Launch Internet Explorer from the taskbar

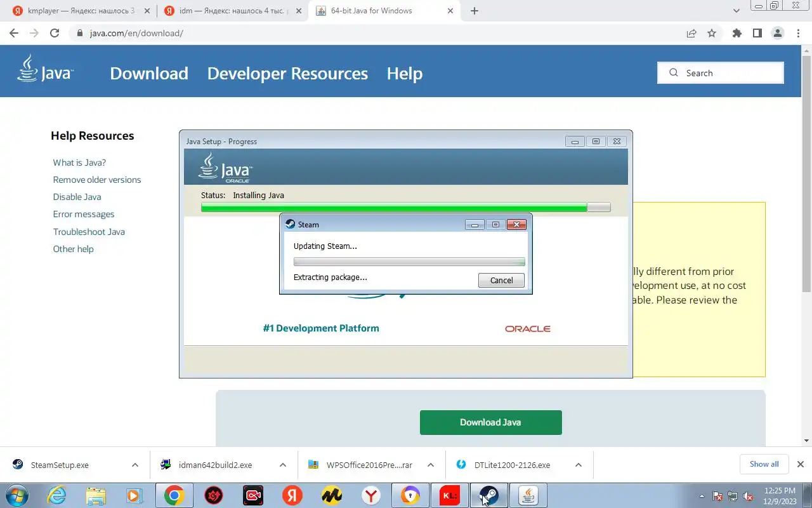click(57, 496)
